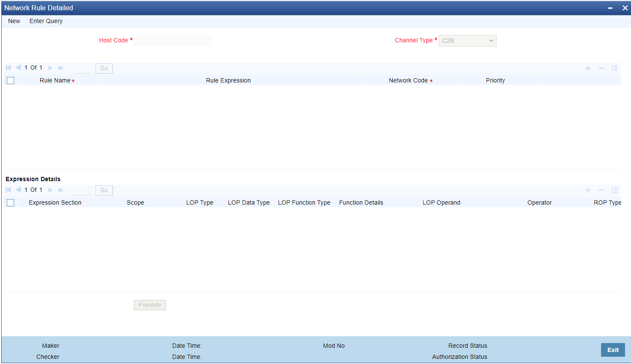Close the Network Rule Detailed window
This screenshot has height=364, width=631.
[625, 8]
